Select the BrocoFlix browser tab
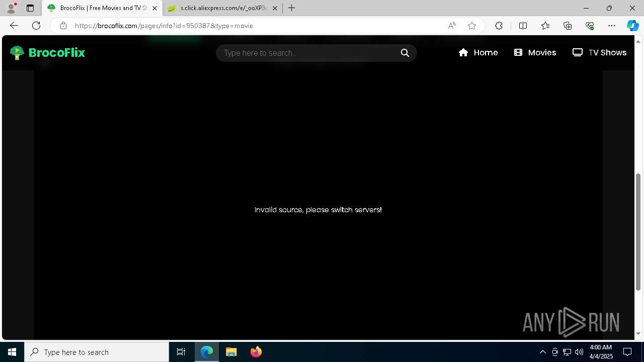 coord(103,8)
